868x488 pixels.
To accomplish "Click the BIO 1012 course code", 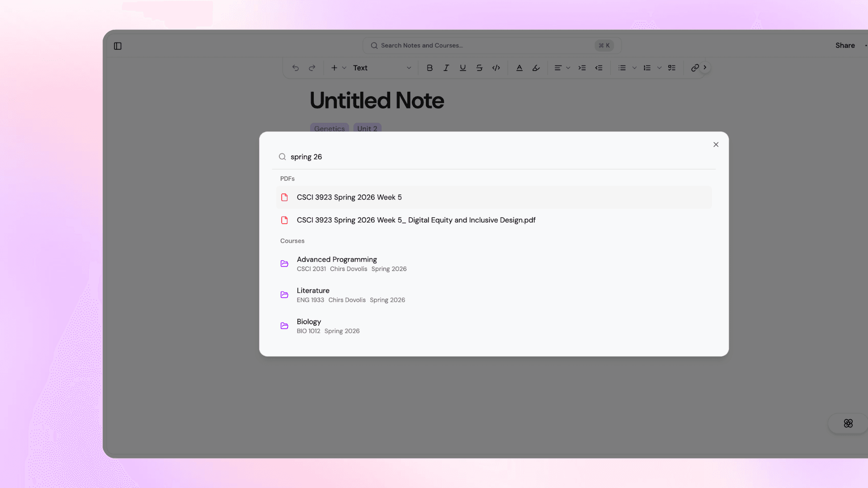I will [x=308, y=331].
